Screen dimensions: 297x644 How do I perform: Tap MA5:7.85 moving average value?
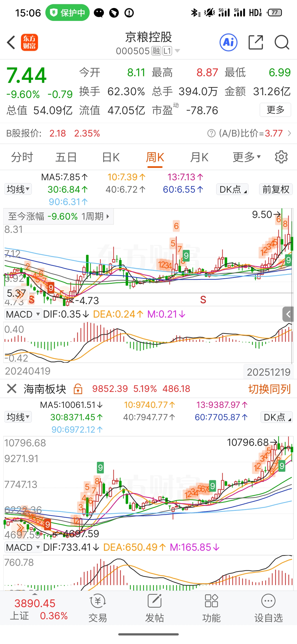(x=64, y=177)
